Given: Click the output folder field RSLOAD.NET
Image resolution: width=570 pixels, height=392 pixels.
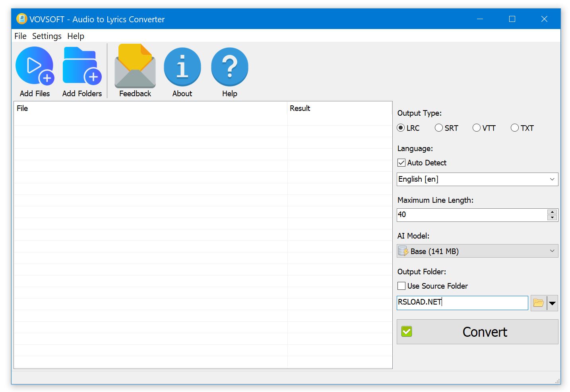Looking at the screenshot, I should coord(462,303).
